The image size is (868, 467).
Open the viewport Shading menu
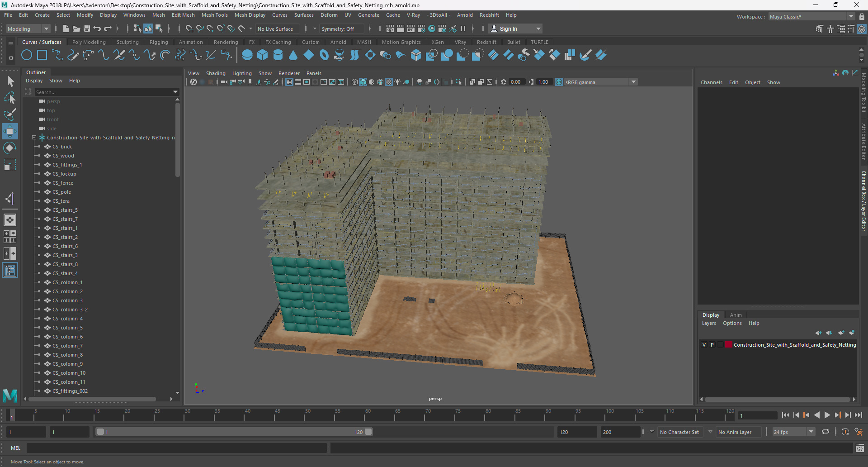(x=216, y=73)
